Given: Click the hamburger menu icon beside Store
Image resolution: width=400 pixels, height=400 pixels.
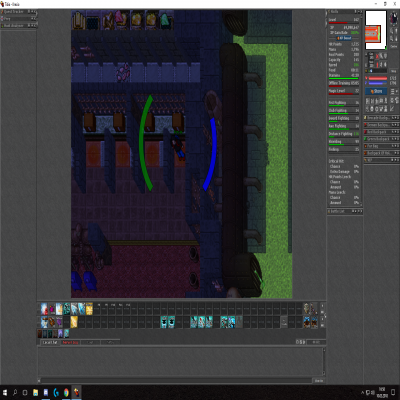Looking at the screenshot, I should point(393,91).
